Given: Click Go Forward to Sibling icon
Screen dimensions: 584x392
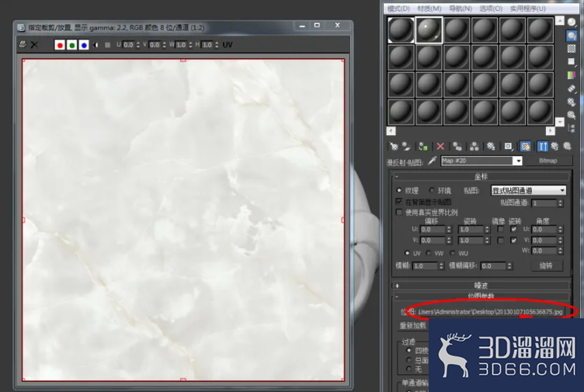Looking at the screenshot, I should (x=567, y=146).
